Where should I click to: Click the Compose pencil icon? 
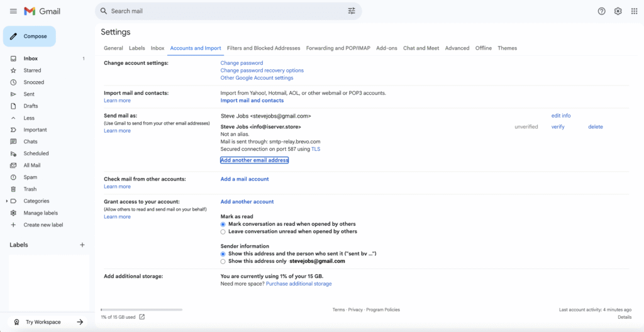point(14,36)
